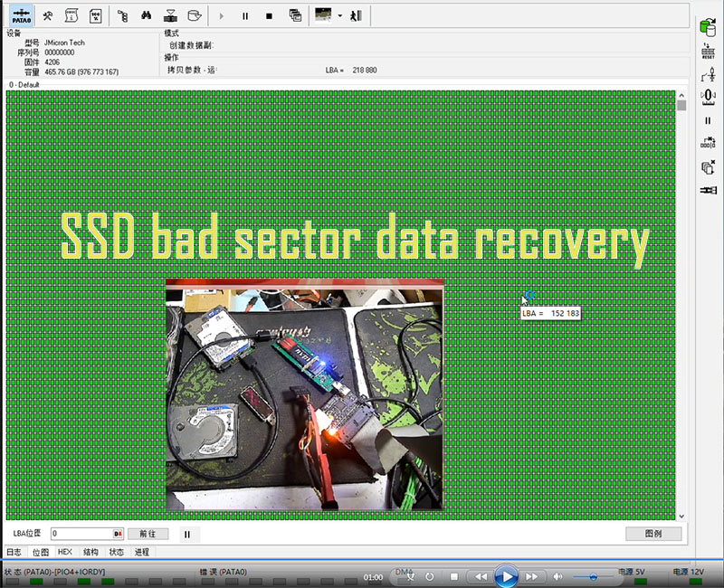Rewind the video with double-left arrows
724x588 pixels.
[x=481, y=576]
